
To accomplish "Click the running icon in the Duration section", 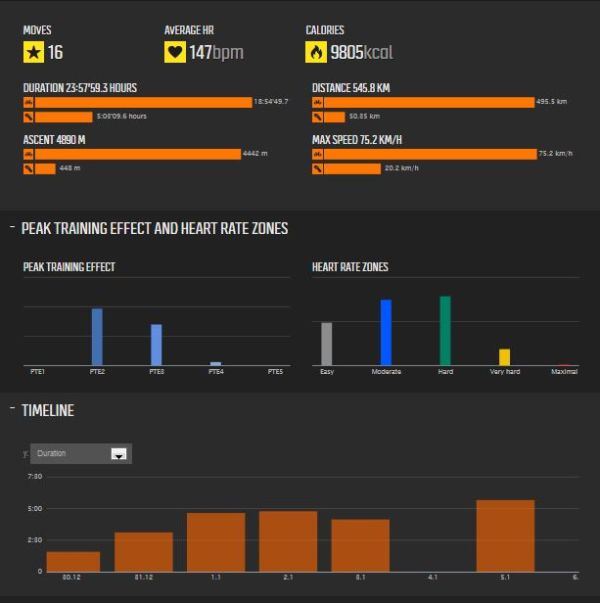I will 29,117.
